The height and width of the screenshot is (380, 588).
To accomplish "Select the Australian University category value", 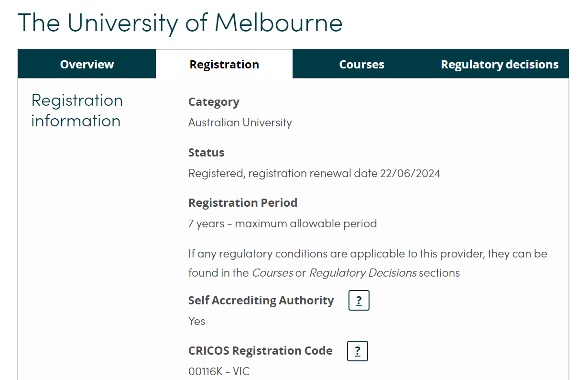I will tap(240, 123).
